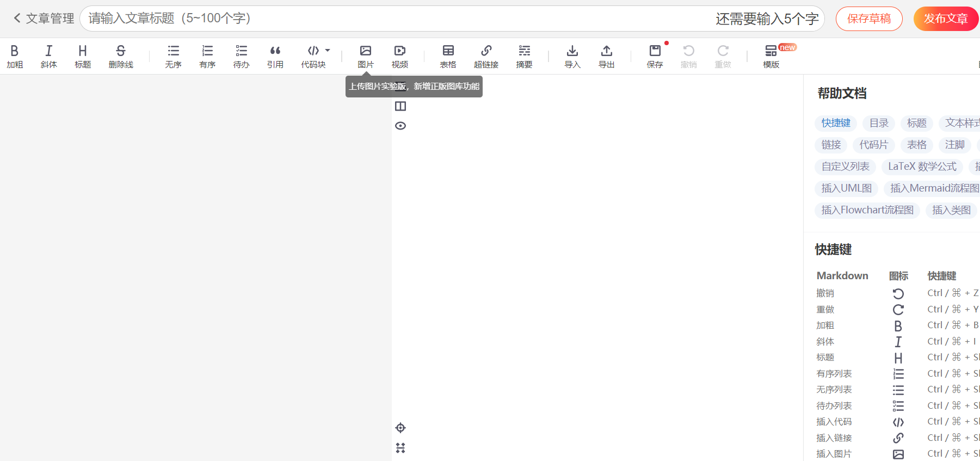Insert a blockquote with 引用
Viewport: 980px width, 461px height.
pos(275,57)
